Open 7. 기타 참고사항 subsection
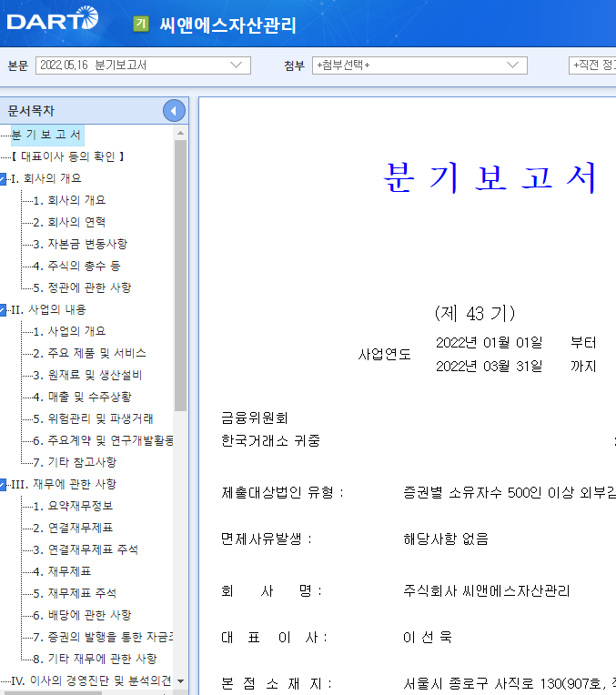The image size is (616, 695). coord(75,462)
